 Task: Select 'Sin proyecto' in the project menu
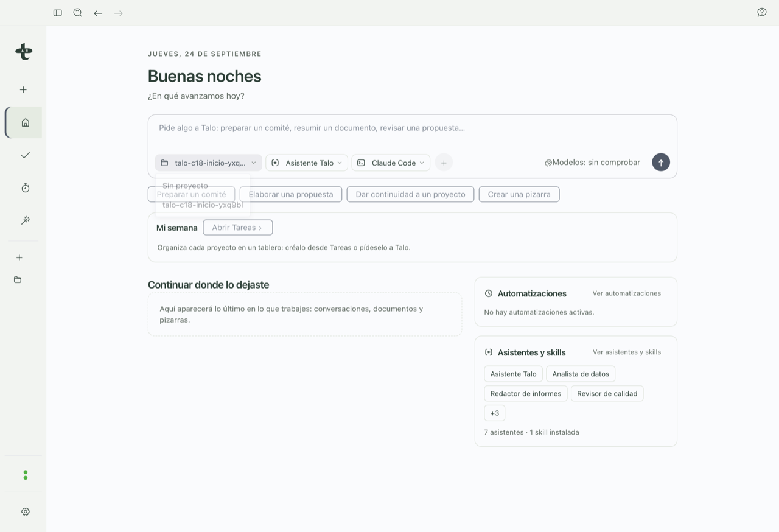pyautogui.click(x=203, y=186)
